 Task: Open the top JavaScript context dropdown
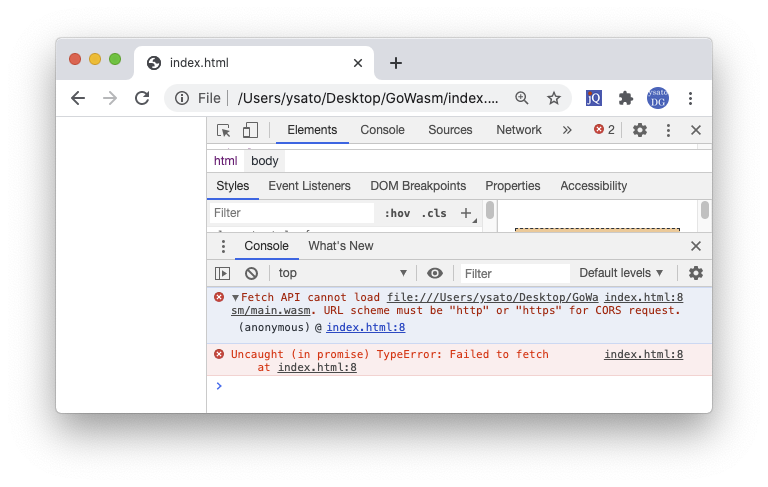[342, 273]
